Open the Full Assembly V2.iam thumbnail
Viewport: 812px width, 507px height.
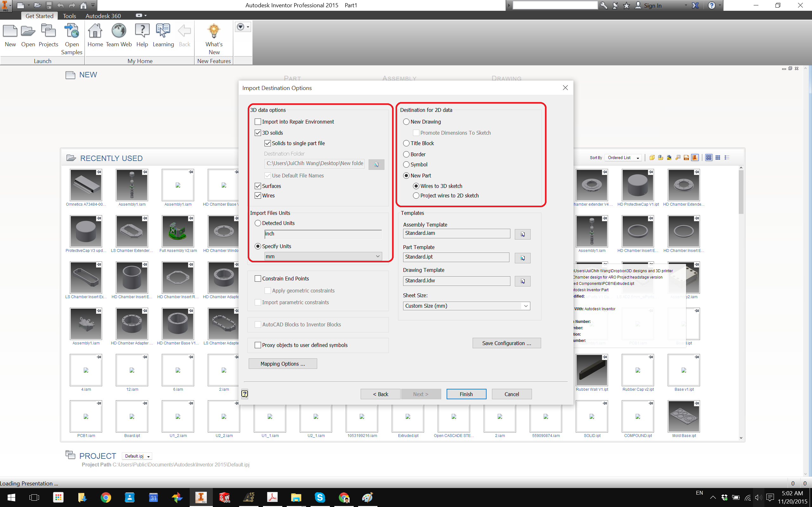point(178,231)
